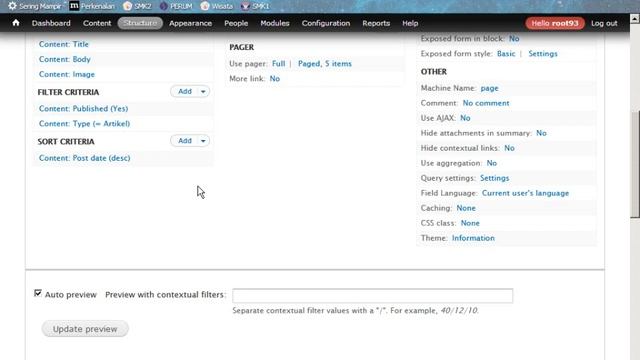Open the Wisata bookmark

point(217,6)
